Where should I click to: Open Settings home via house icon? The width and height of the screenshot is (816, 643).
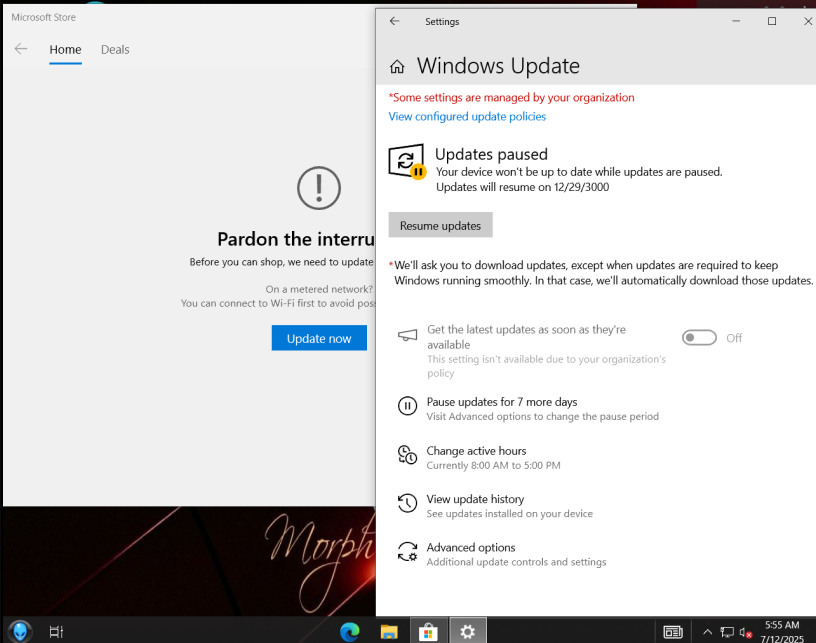click(x=397, y=67)
